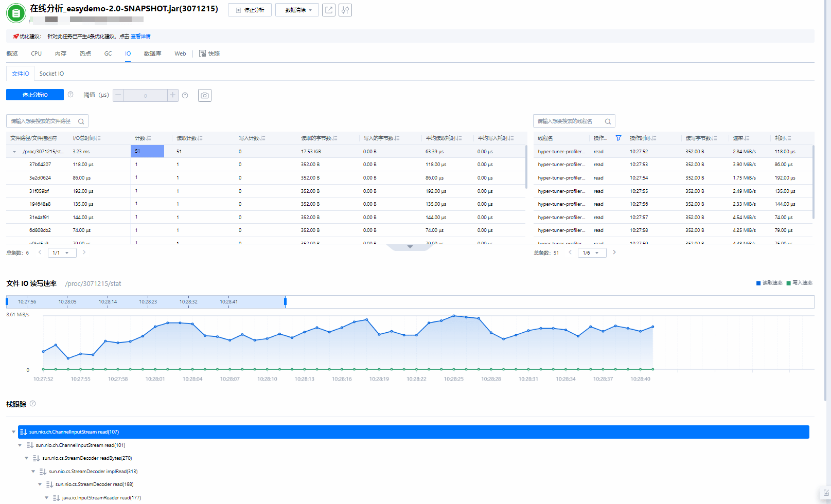This screenshot has width=831, height=504.
Task: Sort by 读取计数 column icon
Action: (x=200, y=138)
